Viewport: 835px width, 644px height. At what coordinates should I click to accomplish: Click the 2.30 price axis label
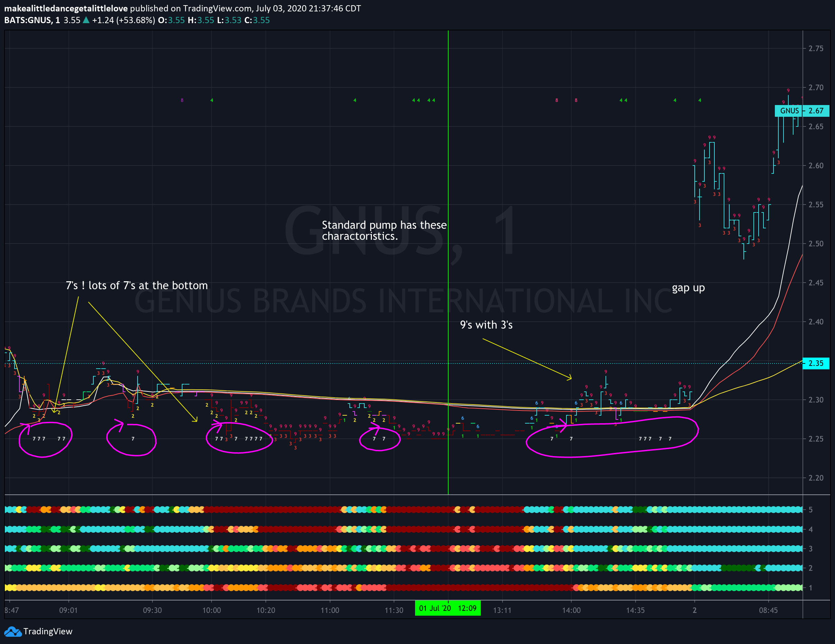(x=816, y=400)
